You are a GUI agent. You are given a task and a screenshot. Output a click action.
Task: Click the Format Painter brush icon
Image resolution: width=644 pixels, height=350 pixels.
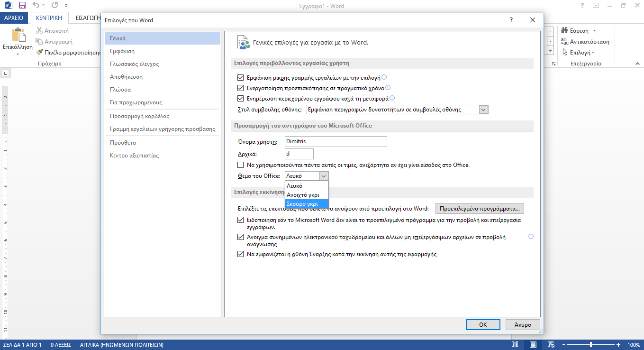40,53
